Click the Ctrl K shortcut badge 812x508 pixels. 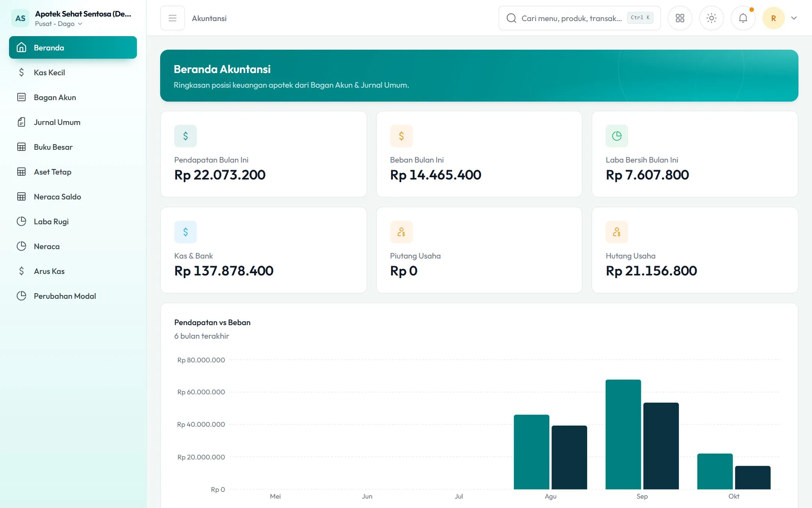(640, 18)
